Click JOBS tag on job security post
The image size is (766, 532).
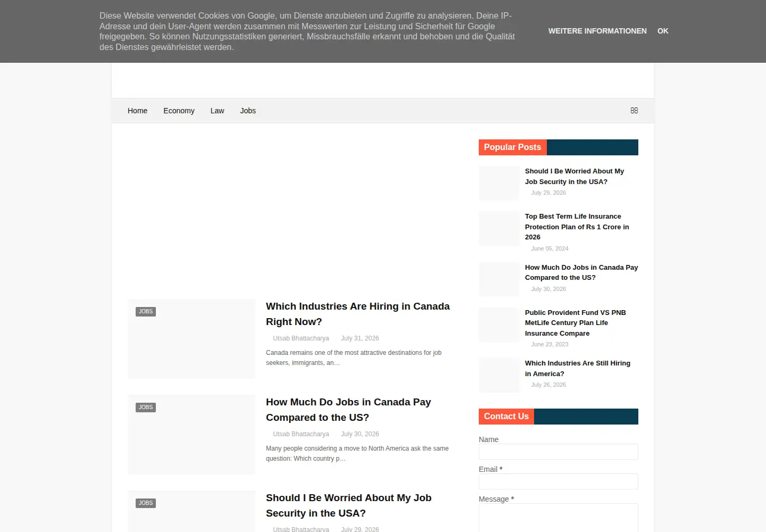pos(146,503)
